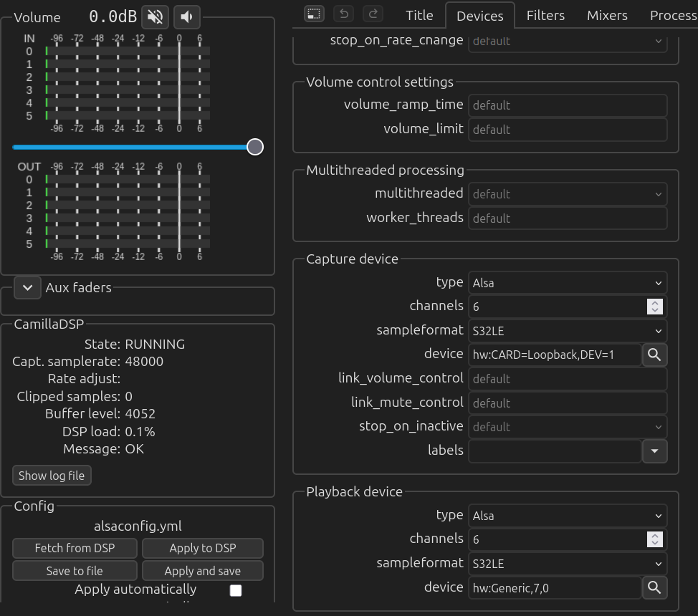
Task: Click the Save to file button
Action: coord(75,571)
